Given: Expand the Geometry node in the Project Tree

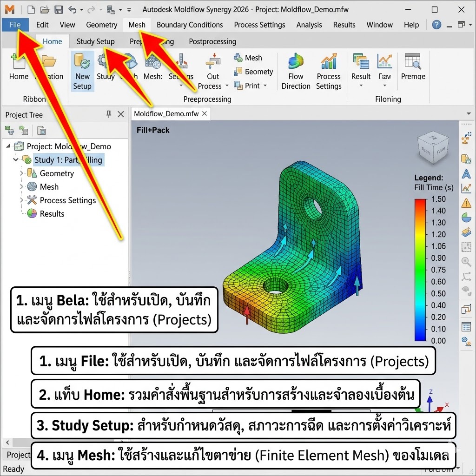Looking at the screenshot, I should (21, 173).
